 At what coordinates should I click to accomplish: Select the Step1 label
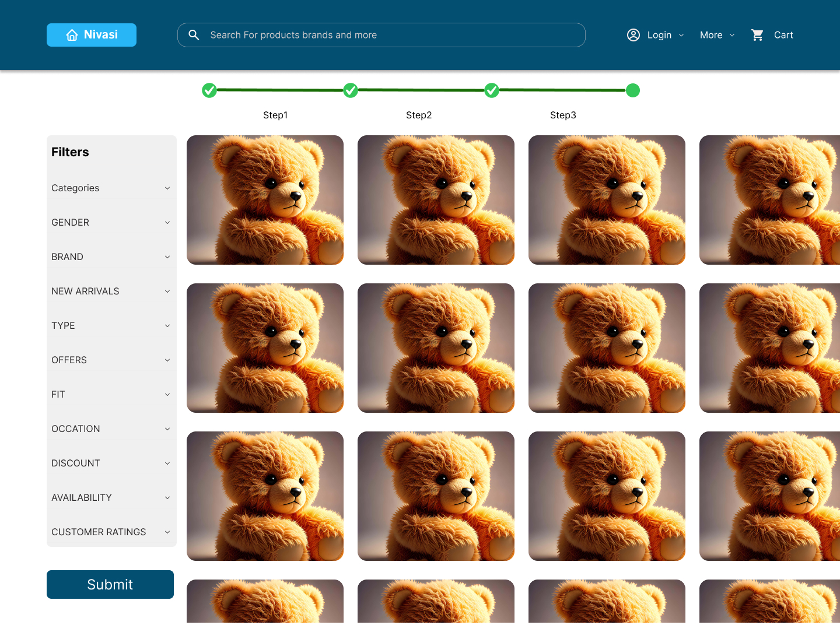[275, 115]
